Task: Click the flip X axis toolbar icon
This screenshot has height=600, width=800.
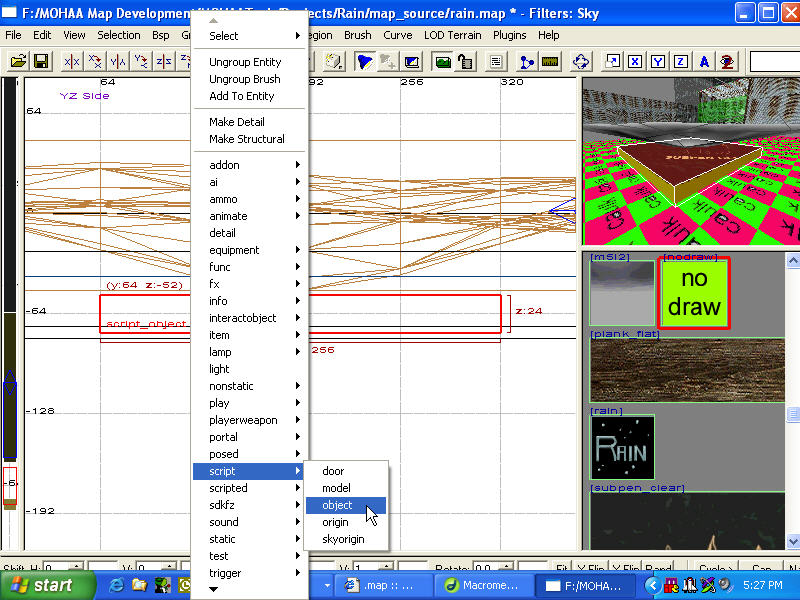Action: tap(72, 62)
